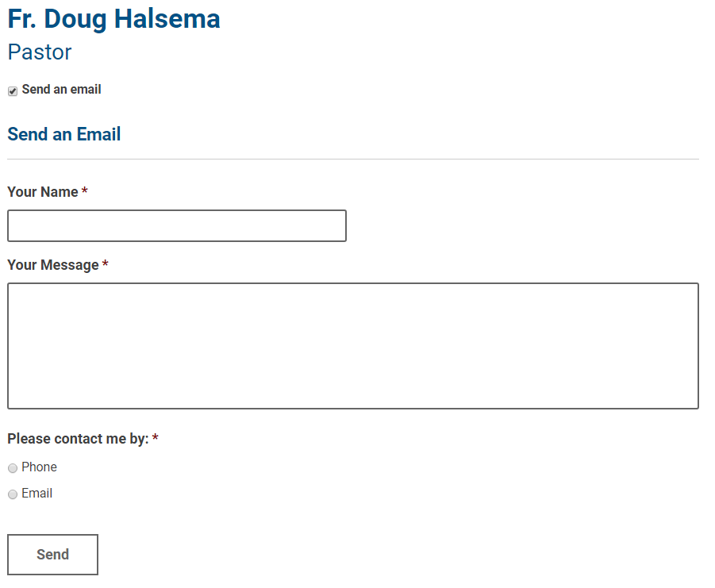715x588 pixels.
Task: Click the "Send an email" checkbox label text
Action: [x=62, y=90]
